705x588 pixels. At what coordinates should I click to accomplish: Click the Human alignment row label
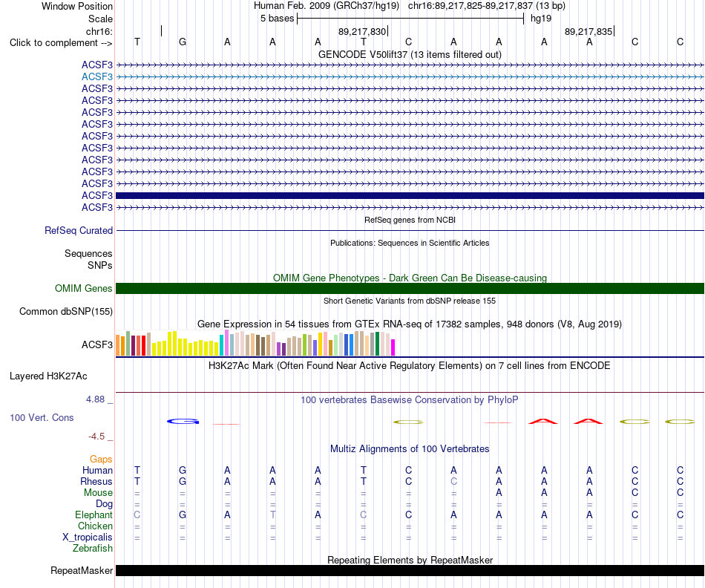[x=97, y=470]
